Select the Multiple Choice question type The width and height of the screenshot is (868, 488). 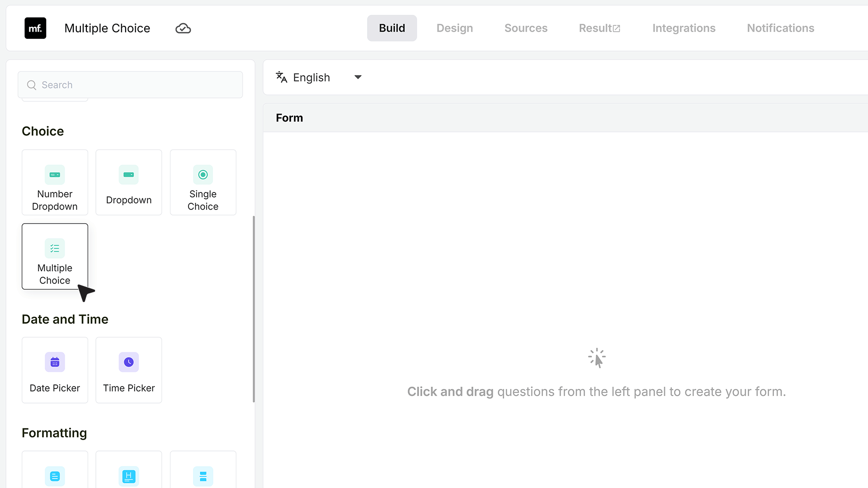(x=55, y=256)
